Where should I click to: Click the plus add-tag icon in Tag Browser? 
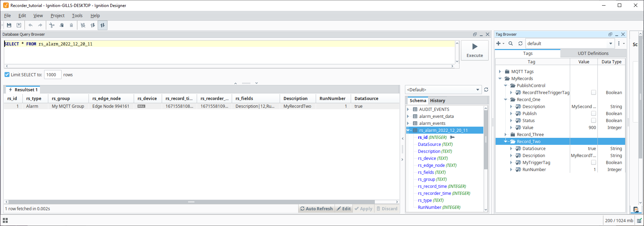[498, 43]
